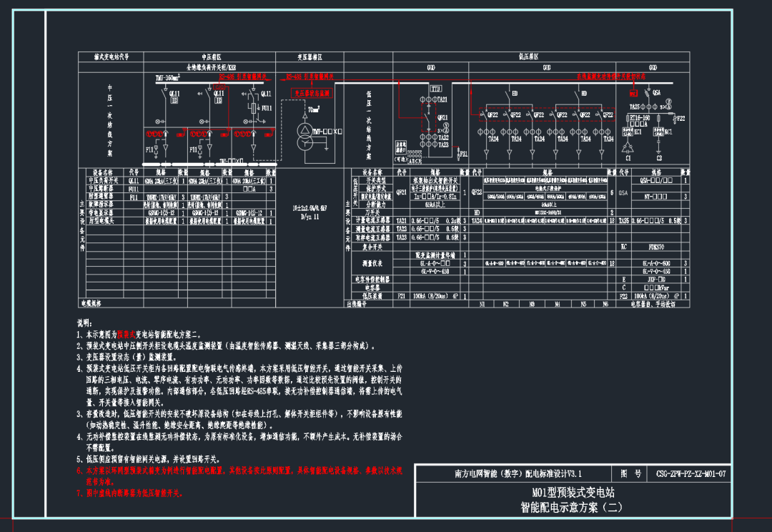This screenshot has height=532, width=772.
Task: Select the isolator switch symbol QSA
Action: (x=649, y=94)
